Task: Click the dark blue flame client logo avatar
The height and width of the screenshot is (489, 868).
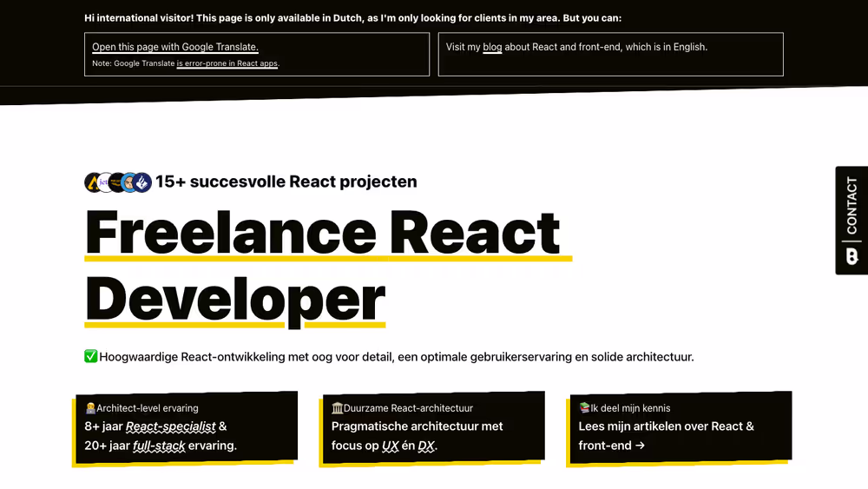Action: click(142, 182)
